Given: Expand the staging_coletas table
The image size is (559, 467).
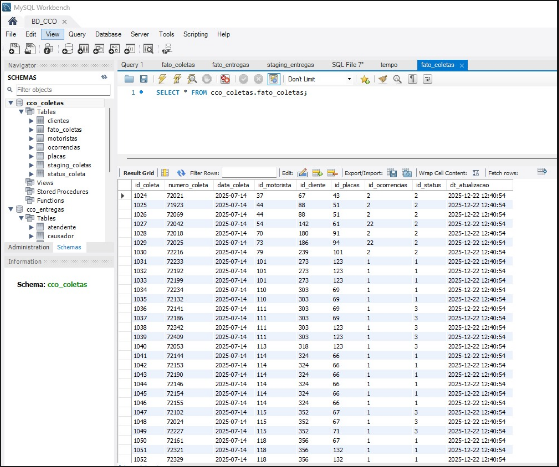Looking at the screenshot, I should (x=31, y=165).
